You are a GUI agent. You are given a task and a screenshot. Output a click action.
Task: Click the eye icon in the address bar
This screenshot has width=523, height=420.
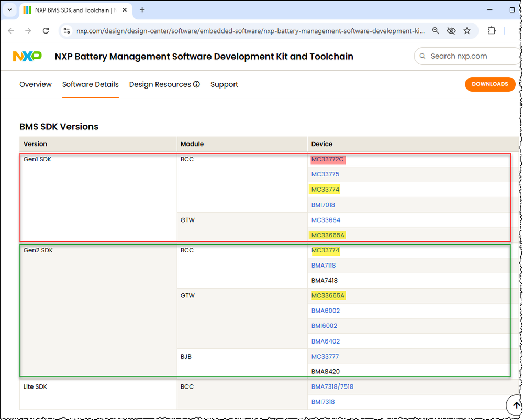[451, 31]
